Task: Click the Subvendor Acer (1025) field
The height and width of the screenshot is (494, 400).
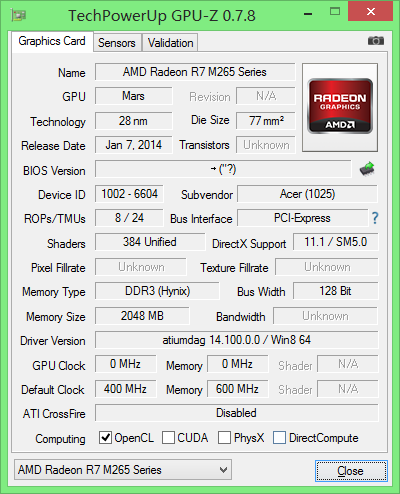Action: (x=307, y=194)
